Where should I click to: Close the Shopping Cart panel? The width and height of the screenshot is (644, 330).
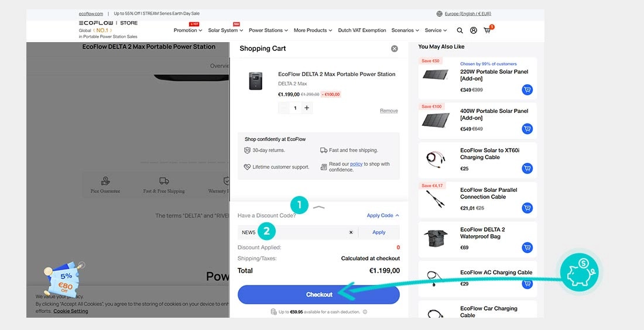tap(394, 49)
